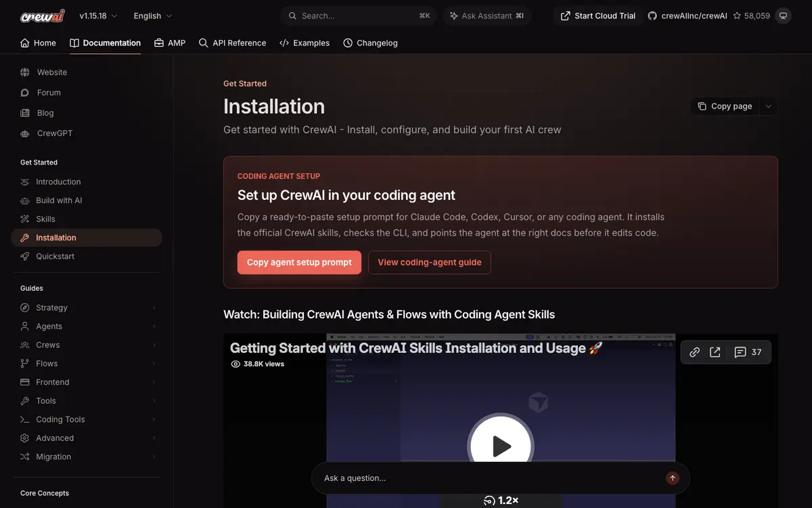This screenshot has width=812, height=508.
Task: Open Ask Assistant
Action: coord(487,16)
